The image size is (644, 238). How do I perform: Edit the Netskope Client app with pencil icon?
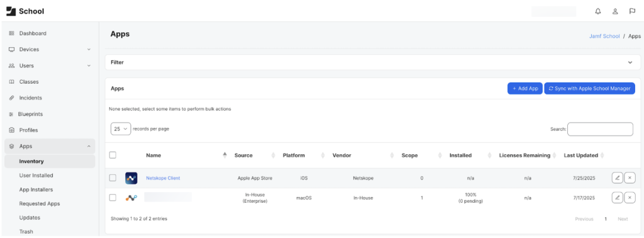point(617,178)
